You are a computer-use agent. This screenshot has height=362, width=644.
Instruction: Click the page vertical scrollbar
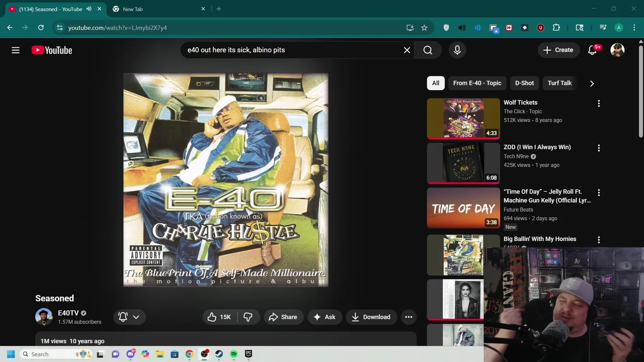point(640,90)
